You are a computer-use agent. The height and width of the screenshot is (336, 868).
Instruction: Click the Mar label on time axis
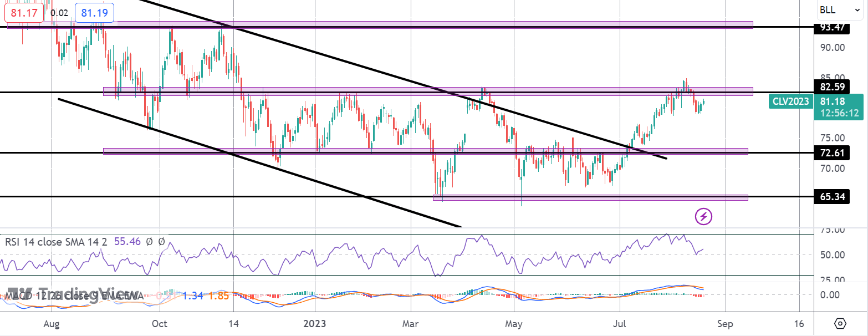pyautogui.click(x=411, y=323)
